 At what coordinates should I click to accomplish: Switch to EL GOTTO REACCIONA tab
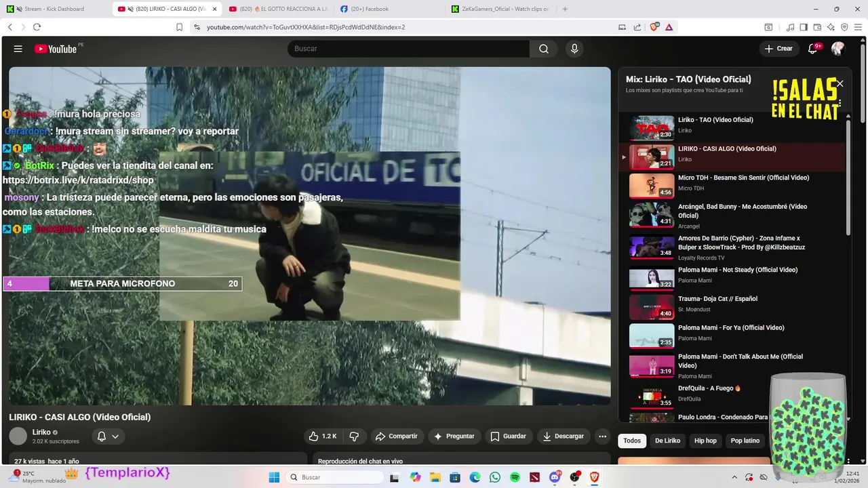click(279, 9)
